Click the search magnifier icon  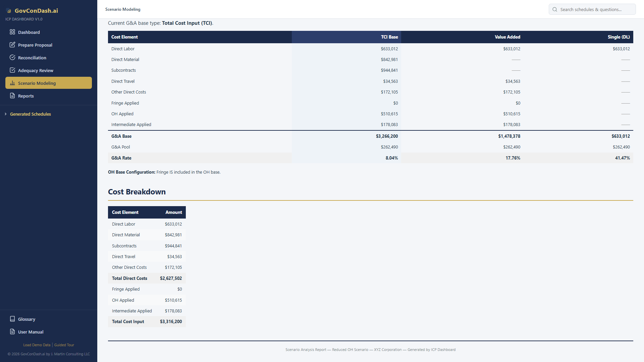[555, 9]
